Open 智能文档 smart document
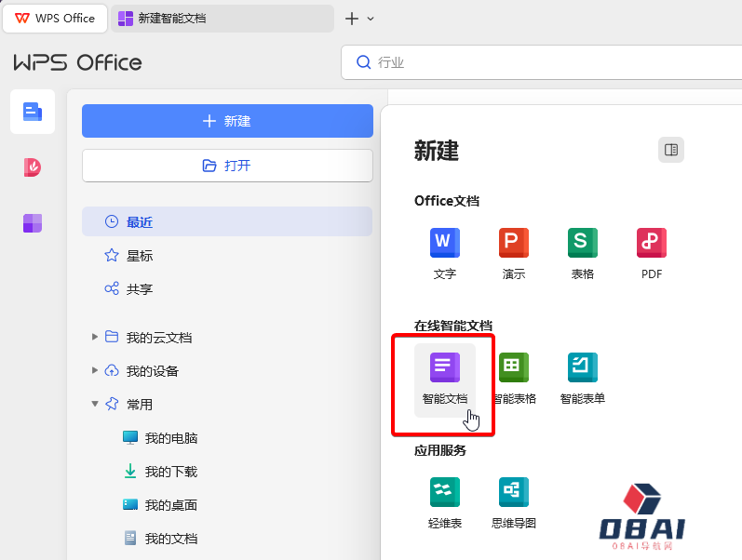Screen dimensions: 742x560 pos(444,378)
